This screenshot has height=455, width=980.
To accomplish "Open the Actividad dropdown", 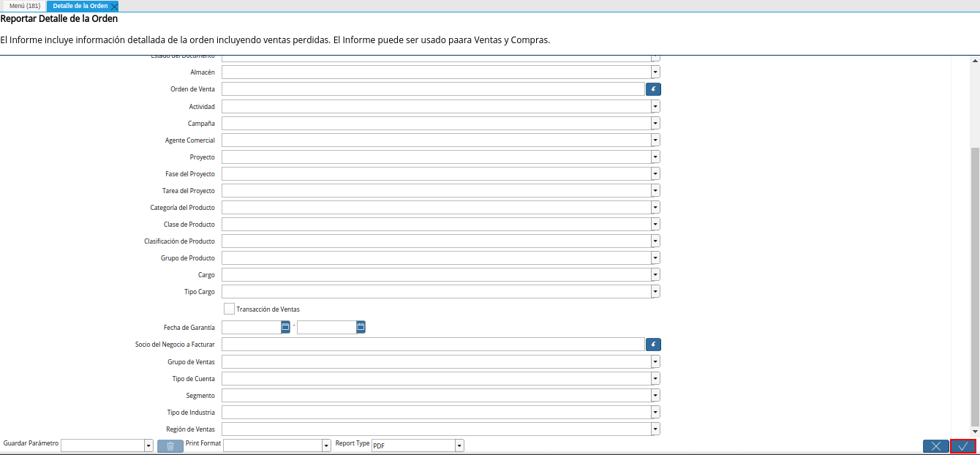I will (655, 106).
